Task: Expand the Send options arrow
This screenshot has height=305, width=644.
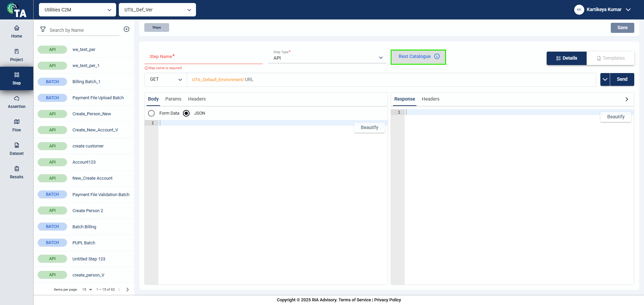Action: (x=605, y=79)
